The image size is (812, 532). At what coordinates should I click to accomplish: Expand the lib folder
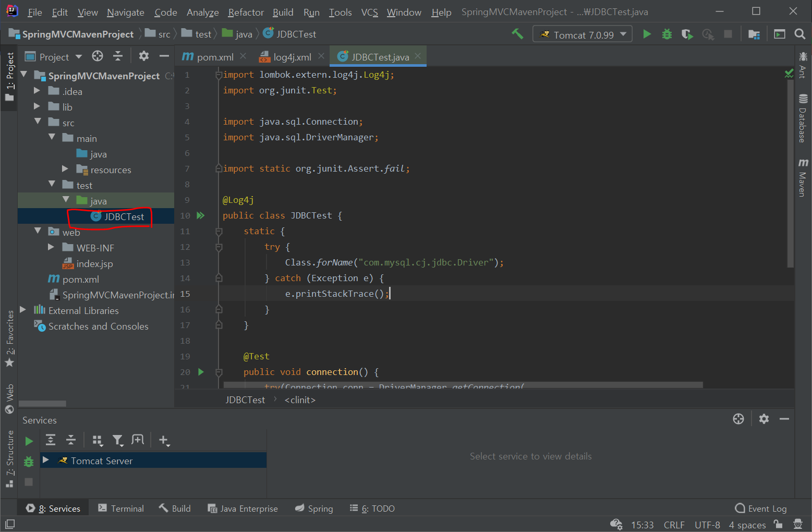[37, 106]
